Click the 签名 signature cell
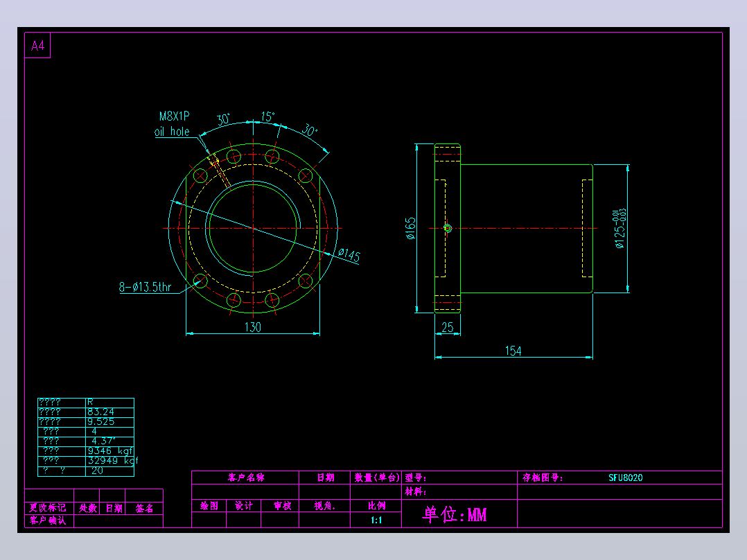 144,508
